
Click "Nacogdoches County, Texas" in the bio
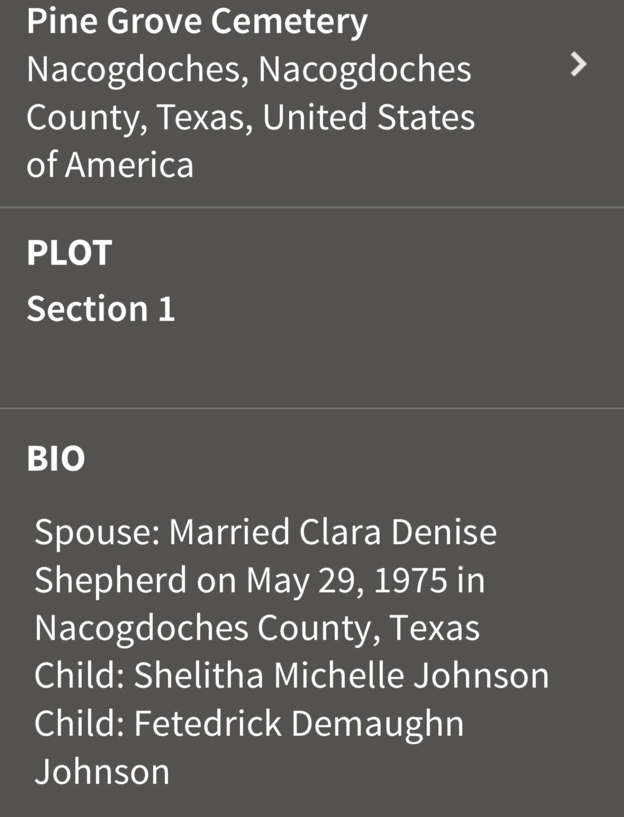point(257,628)
